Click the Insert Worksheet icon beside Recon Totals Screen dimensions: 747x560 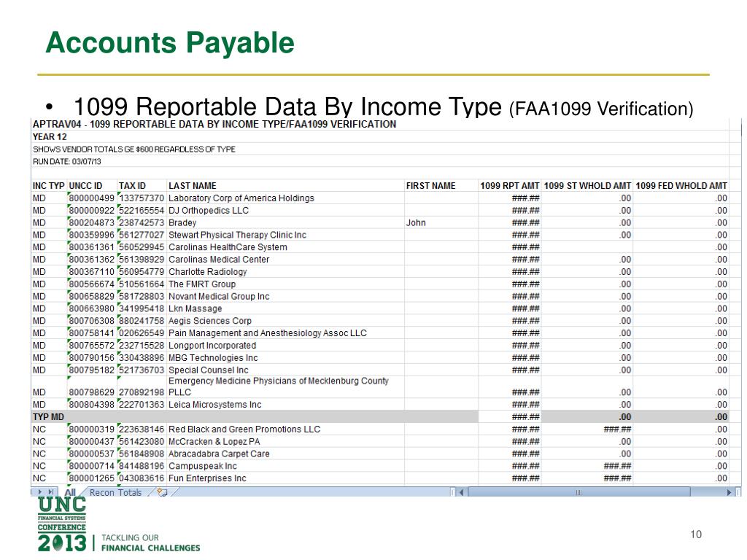pos(162,492)
